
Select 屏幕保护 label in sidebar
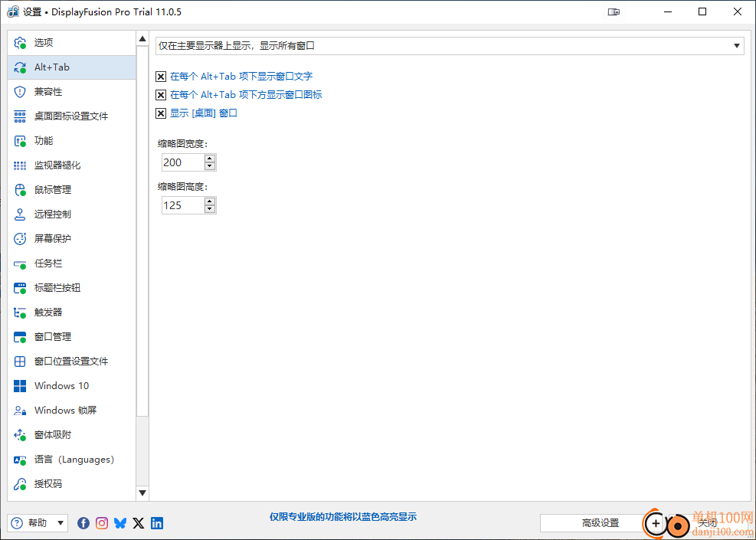click(53, 239)
